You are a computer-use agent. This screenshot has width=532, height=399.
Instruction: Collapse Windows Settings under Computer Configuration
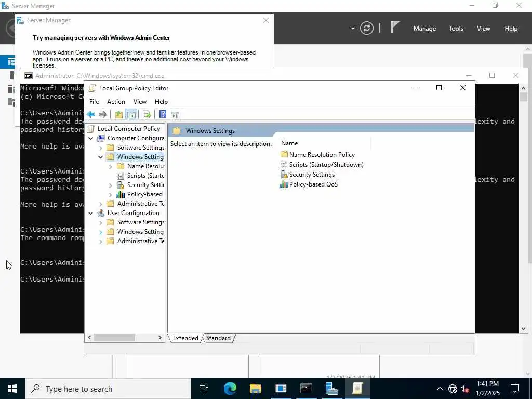pos(100,157)
